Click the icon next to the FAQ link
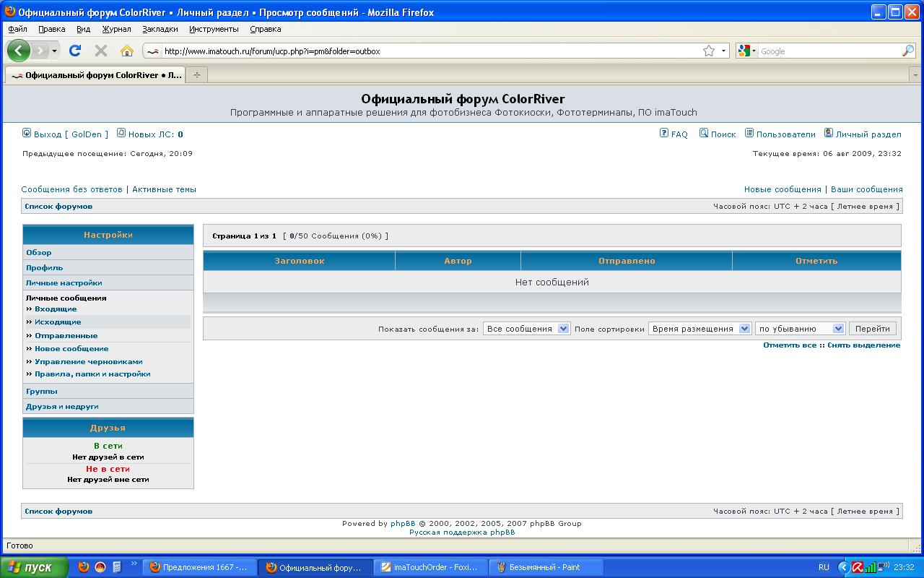This screenshot has height=578, width=924. [x=664, y=133]
